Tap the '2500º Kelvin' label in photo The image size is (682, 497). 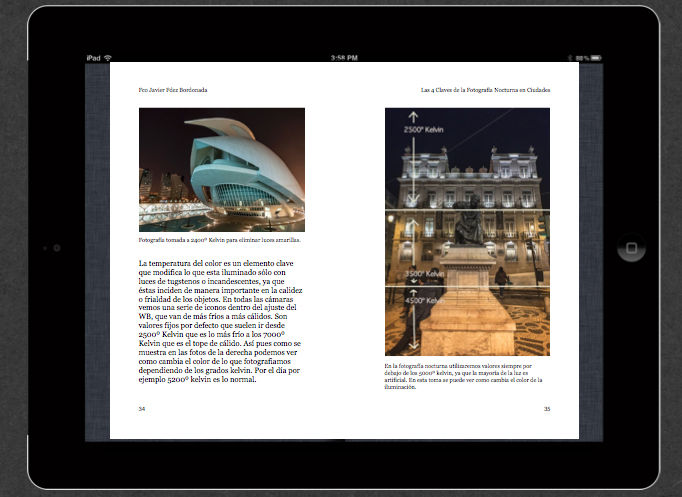coord(423,130)
